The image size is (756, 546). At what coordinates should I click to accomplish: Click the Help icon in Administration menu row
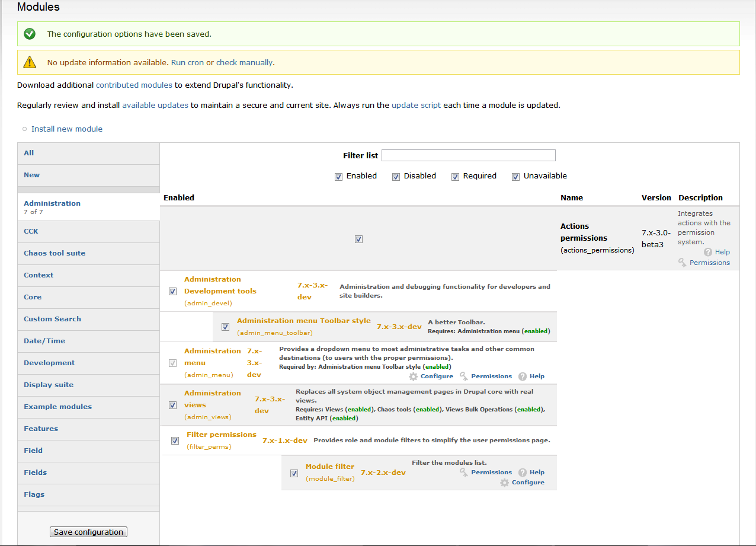click(x=523, y=376)
